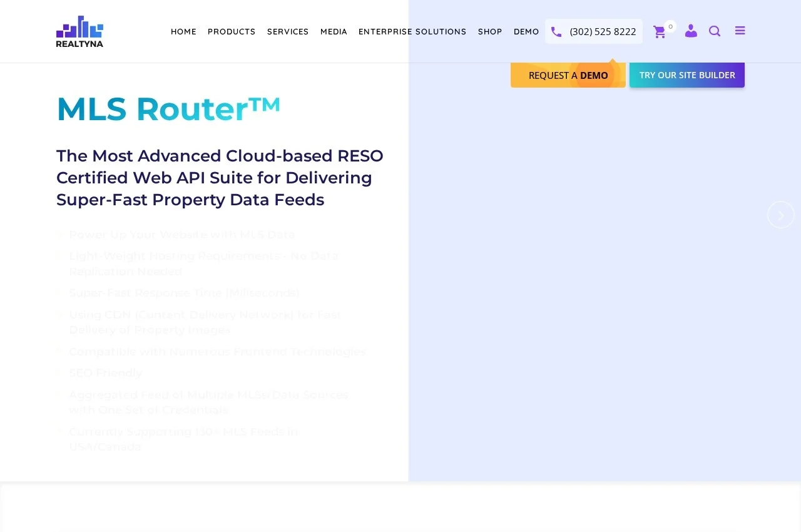Go to the Home menu item
Image resolution: width=801 pixels, height=532 pixels.
(x=183, y=31)
